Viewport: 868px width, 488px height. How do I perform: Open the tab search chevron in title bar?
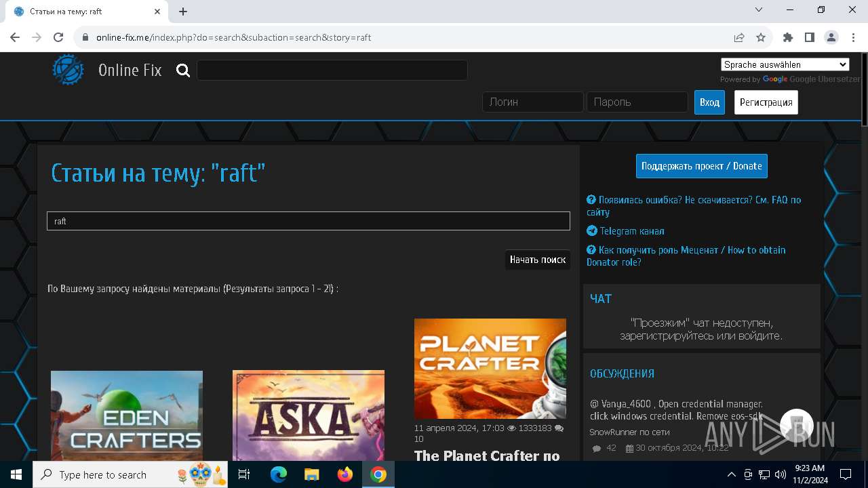759,10
